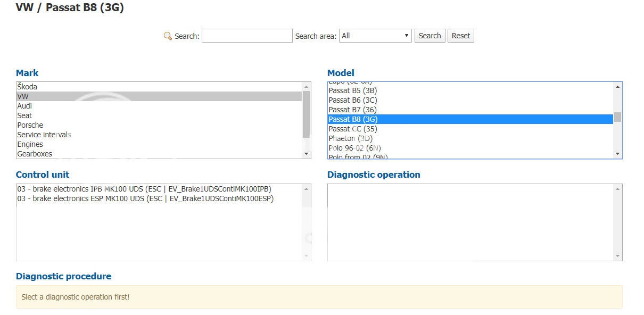Image resolution: width=644 pixels, height=315 pixels.
Task: Click the magnifier icon beside Search
Action: click(x=168, y=36)
